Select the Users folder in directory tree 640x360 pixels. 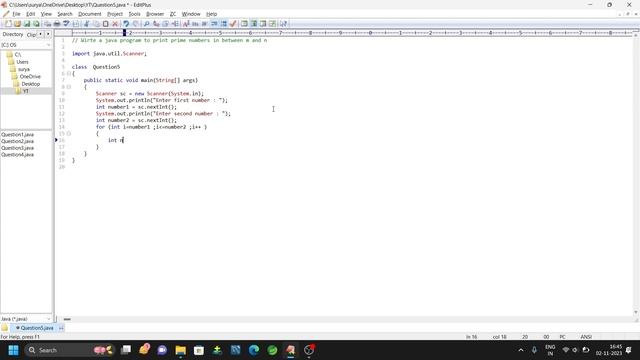(x=22, y=62)
